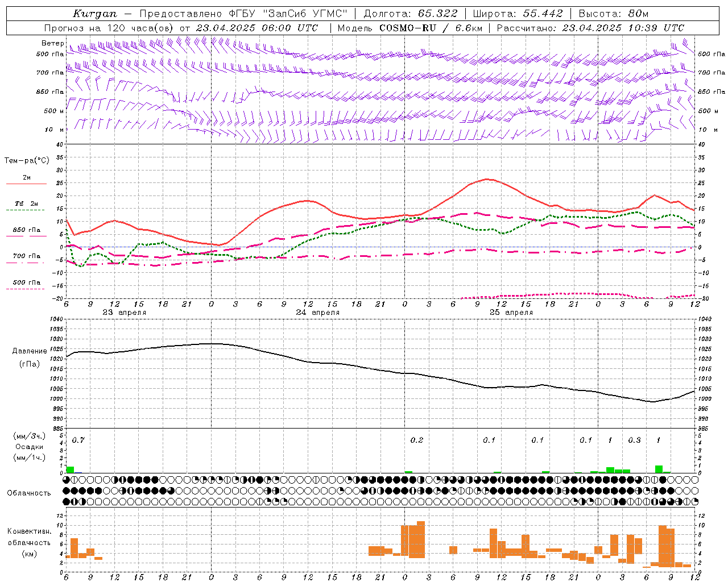
Task: Click the (мм/3ч.) precipitation unit label
Action: tap(30, 436)
